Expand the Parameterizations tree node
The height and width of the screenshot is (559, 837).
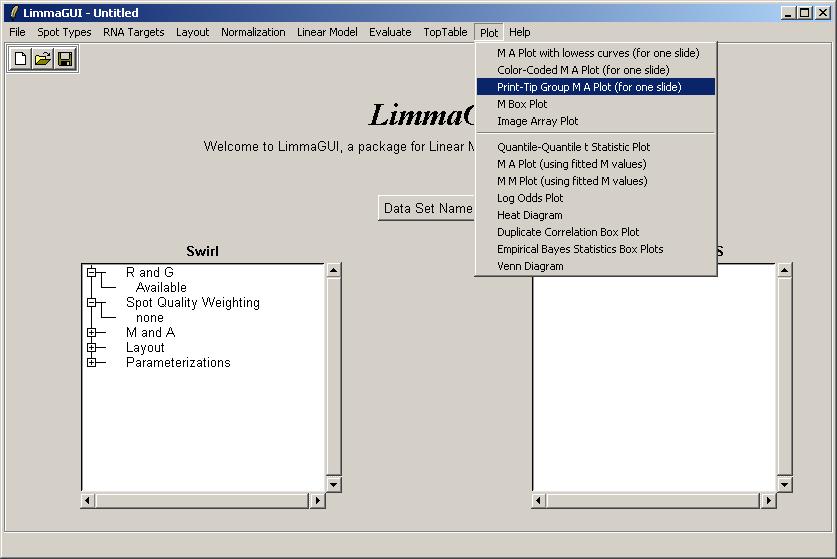pyautogui.click(x=92, y=362)
